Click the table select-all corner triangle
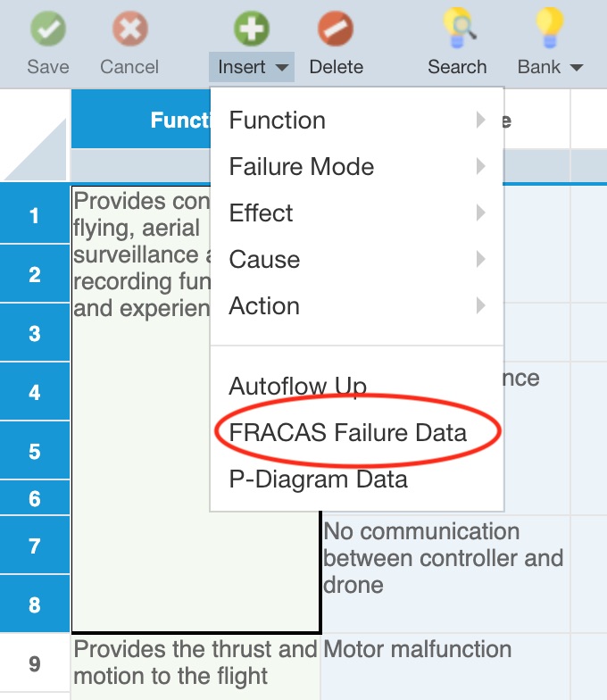The width and height of the screenshot is (607, 700). pyautogui.click(x=35, y=150)
